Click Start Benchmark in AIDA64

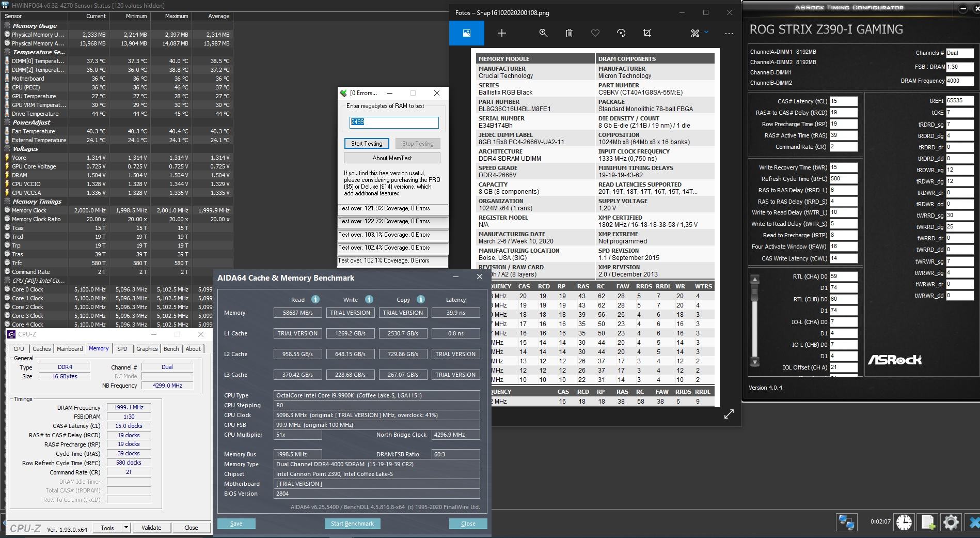point(352,524)
